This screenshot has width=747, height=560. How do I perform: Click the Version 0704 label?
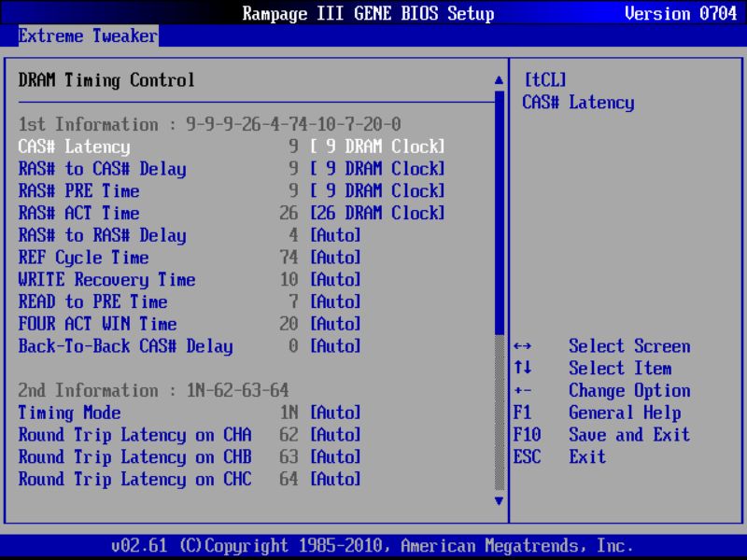coord(681,13)
